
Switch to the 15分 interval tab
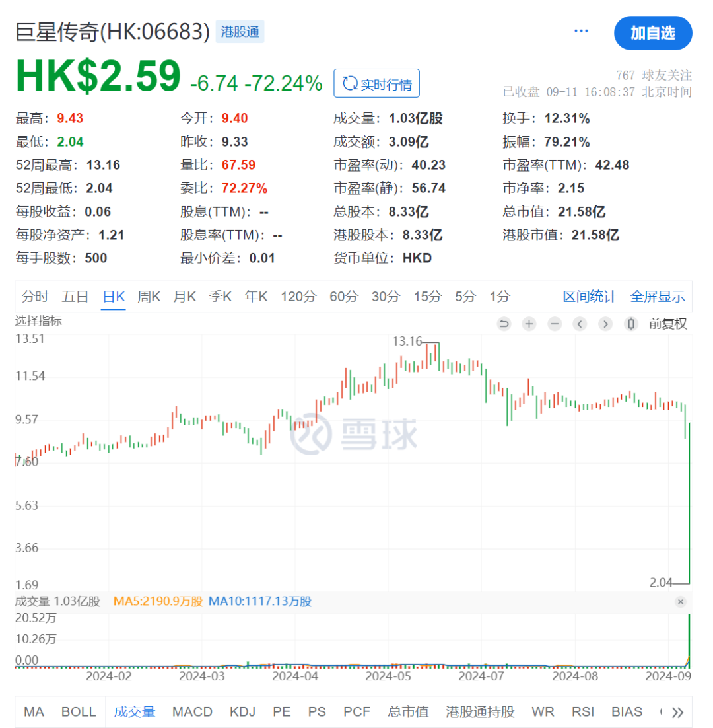point(427,296)
